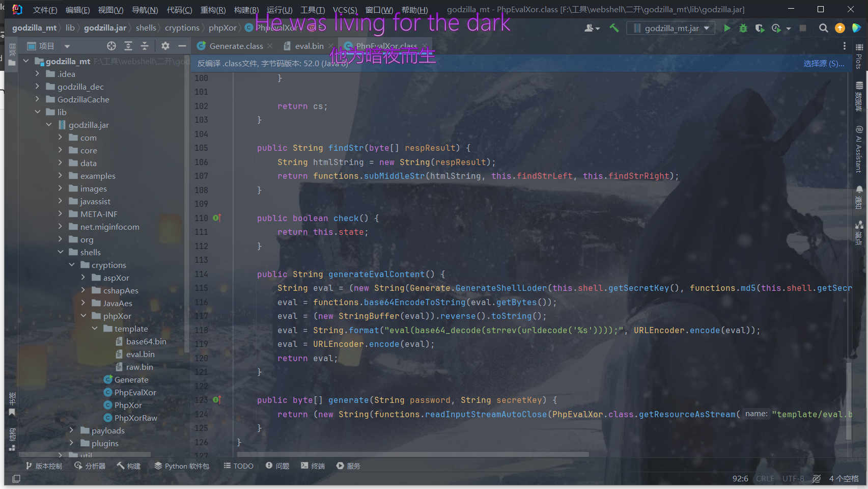Open the 服务 services tool window
This screenshot has height=489, width=868.
click(x=348, y=466)
